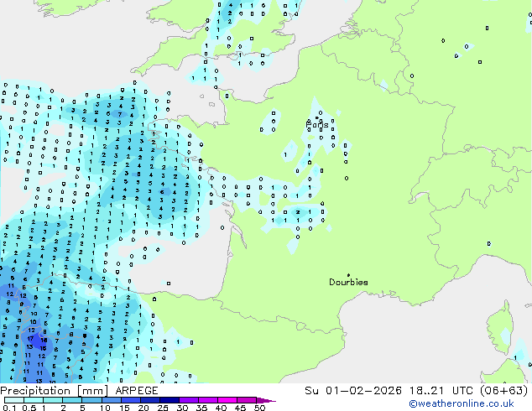The image size is (532, 411).
Task: Click the Dourbies location dot marker
Action: 348,275
